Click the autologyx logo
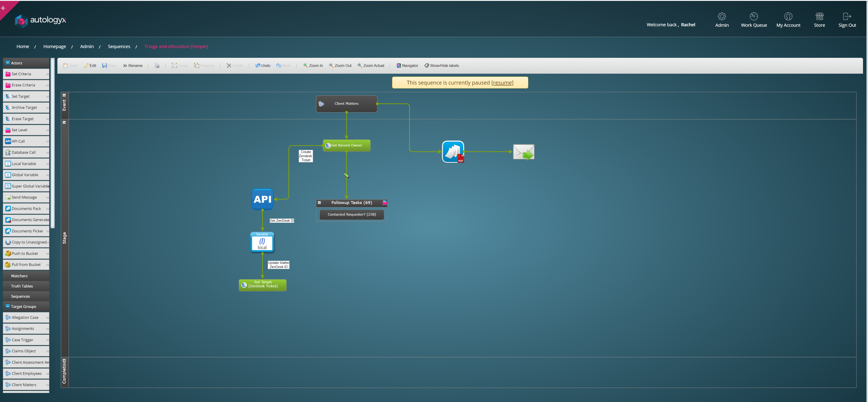 click(40, 21)
